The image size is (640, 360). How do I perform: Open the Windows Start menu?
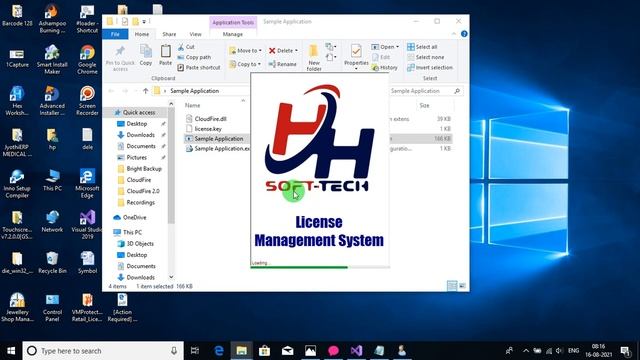click(x=11, y=351)
